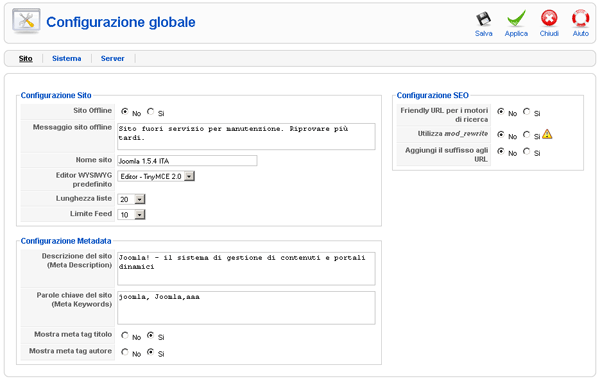Screen dimensions: 600x379
Task: Click the Salva floppy disk icon
Action: click(x=483, y=19)
